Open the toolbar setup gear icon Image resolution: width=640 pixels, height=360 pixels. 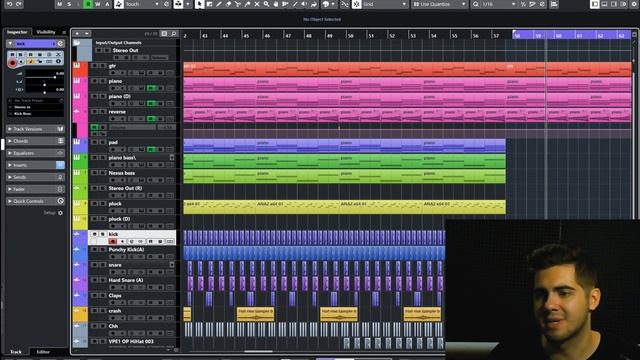[x=633, y=4]
